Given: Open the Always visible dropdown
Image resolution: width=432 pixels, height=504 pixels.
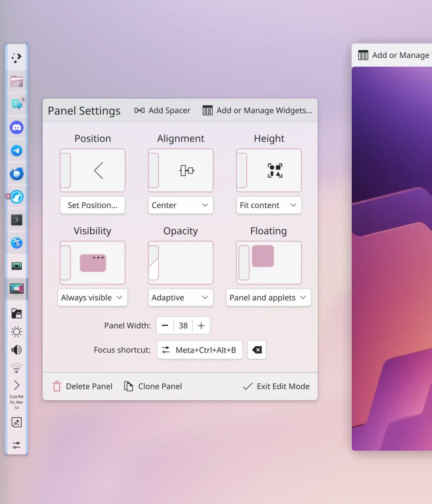Looking at the screenshot, I should click(93, 298).
